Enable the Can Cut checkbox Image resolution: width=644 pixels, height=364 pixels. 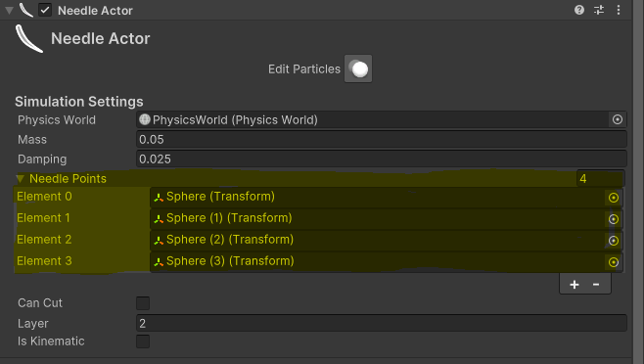(143, 303)
